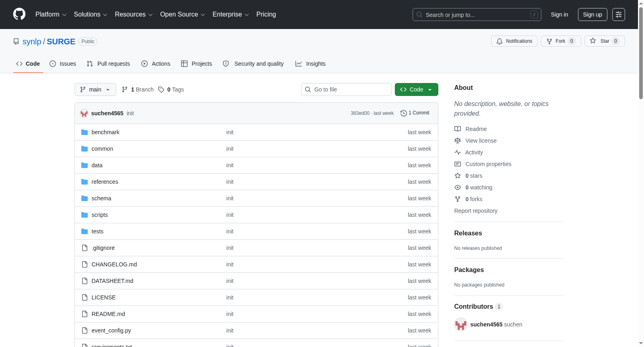This screenshot has width=644, height=347.
Task: Click the SURGE repository name link
Action: coord(61,42)
